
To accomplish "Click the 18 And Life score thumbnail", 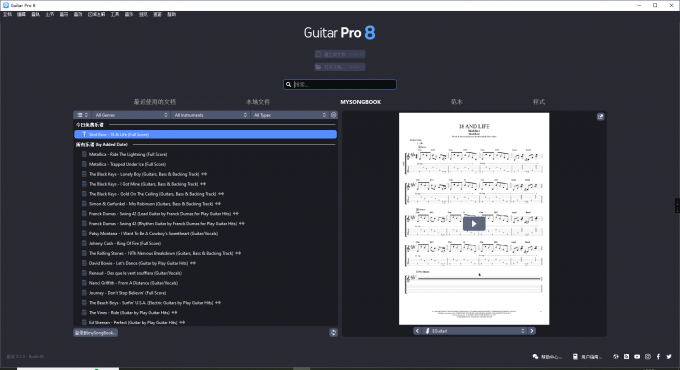I will pos(474,219).
